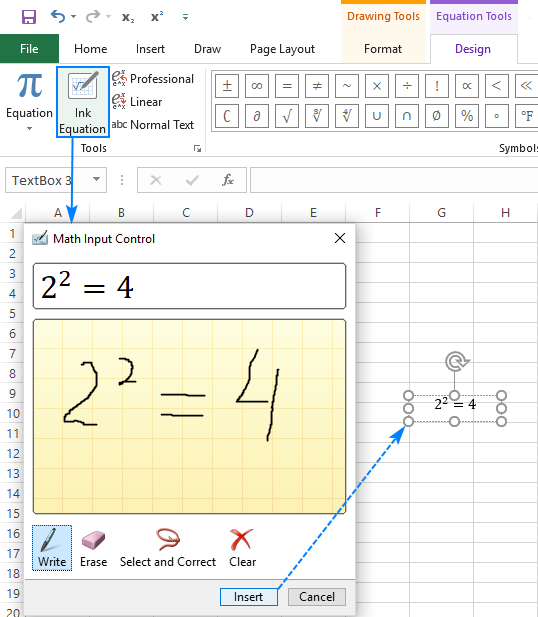Insert the much-less-than symbol
538x617 pixels.
point(527,86)
